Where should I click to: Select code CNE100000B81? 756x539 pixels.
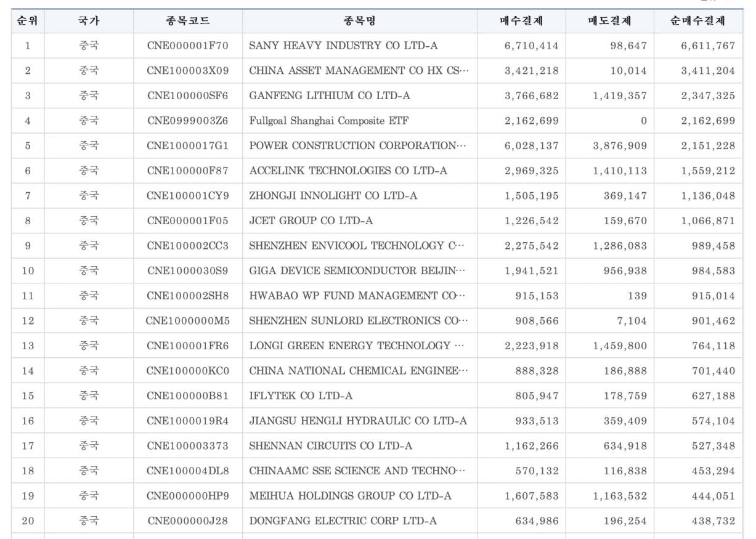[x=188, y=395]
